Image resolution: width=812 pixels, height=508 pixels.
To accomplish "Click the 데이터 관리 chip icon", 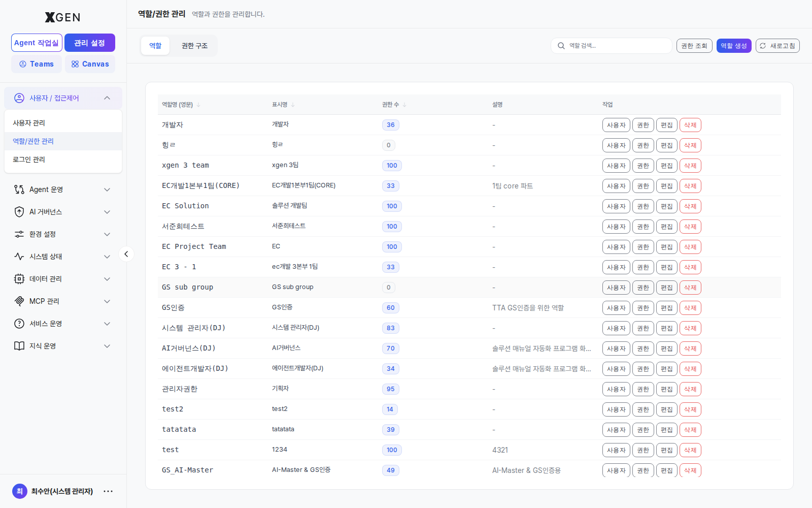I will tap(19, 279).
